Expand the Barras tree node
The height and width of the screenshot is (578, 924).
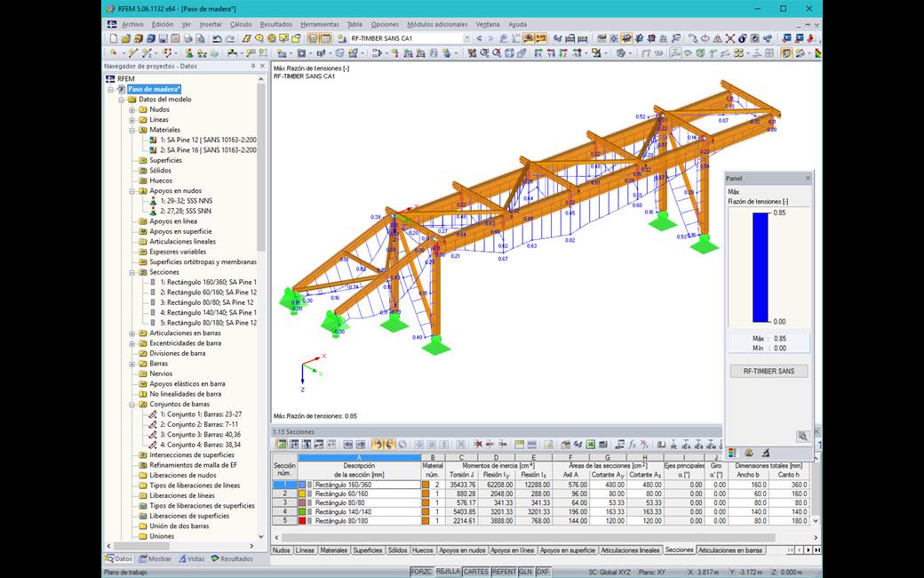tap(132, 364)
